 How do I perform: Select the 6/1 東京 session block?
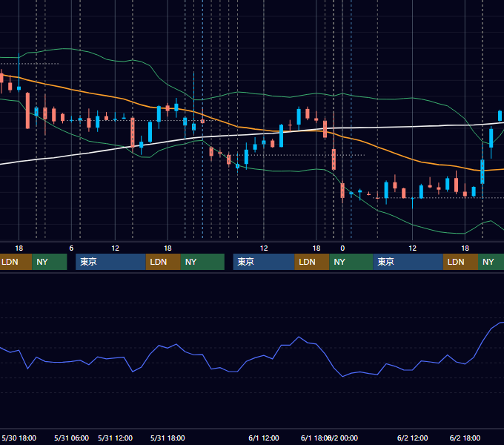pos(264,262)
